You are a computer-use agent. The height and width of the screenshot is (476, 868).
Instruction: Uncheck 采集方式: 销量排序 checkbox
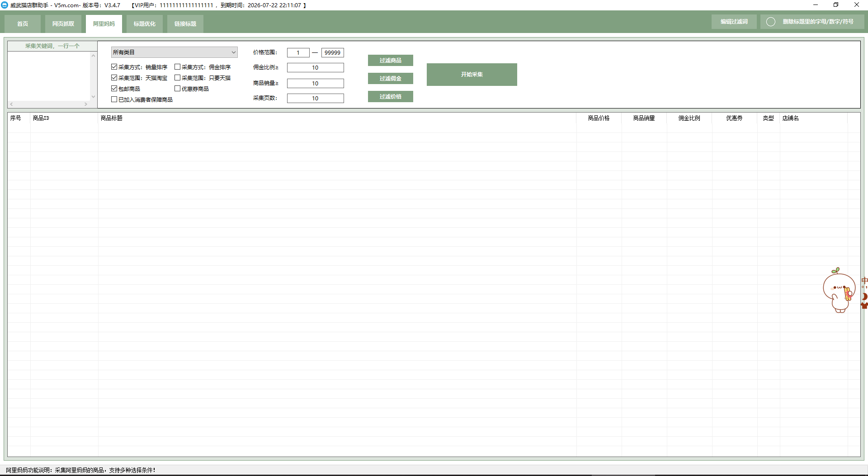[114, 67]
